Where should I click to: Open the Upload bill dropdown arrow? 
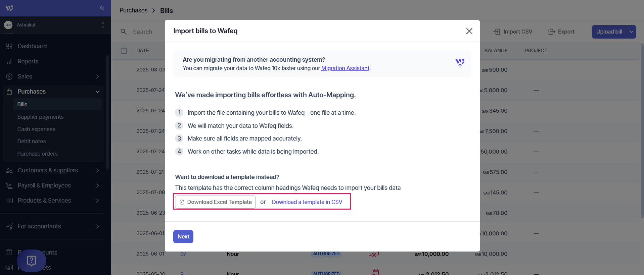coord(631,32)
